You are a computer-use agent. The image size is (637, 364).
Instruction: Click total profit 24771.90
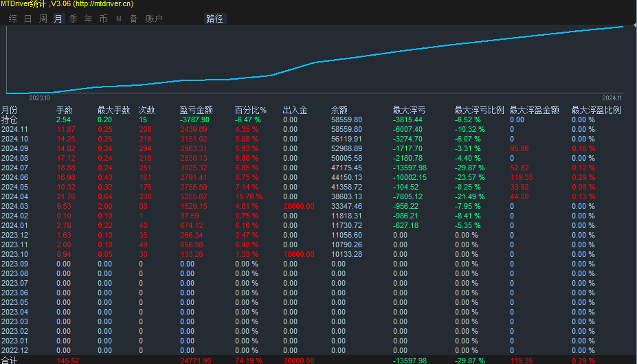(195, 361)
